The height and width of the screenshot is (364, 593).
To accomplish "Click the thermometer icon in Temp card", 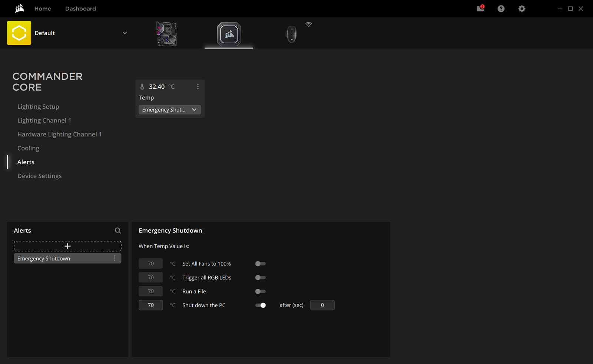I will 142,87.
